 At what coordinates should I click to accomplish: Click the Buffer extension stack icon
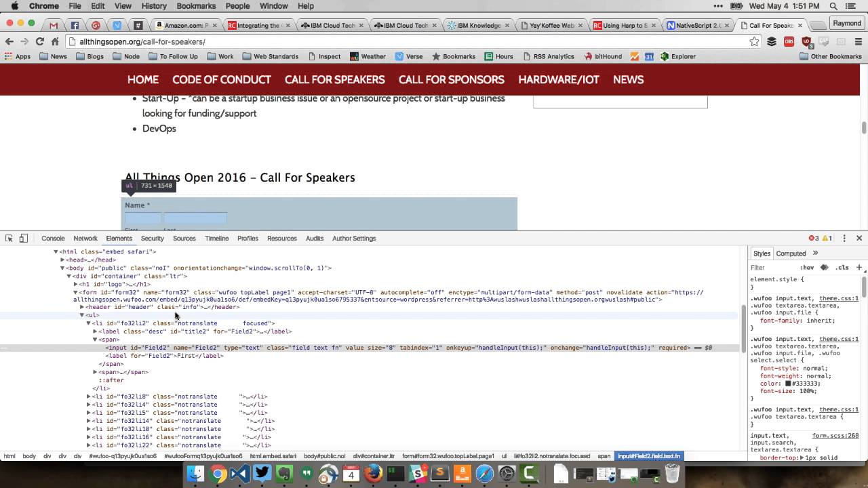(x=772, y=41)
